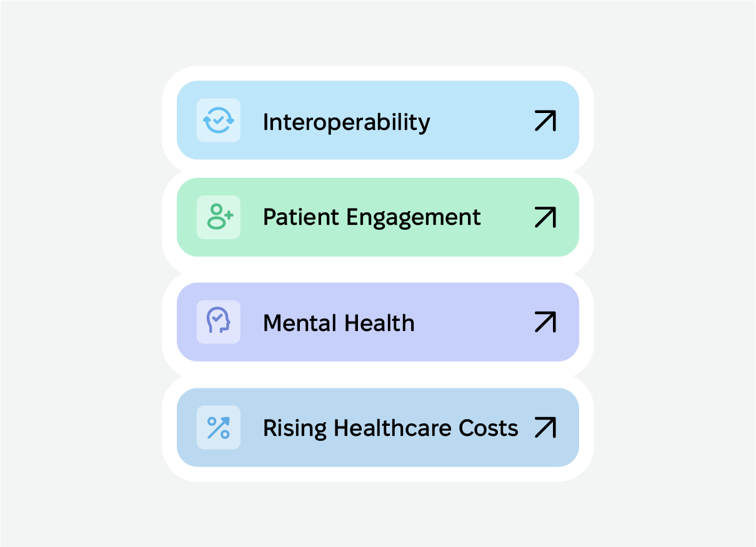This screenshot has width=756, height=547.
Task: Select the Rising Healthcare Costs label
Action: [390, 428]
